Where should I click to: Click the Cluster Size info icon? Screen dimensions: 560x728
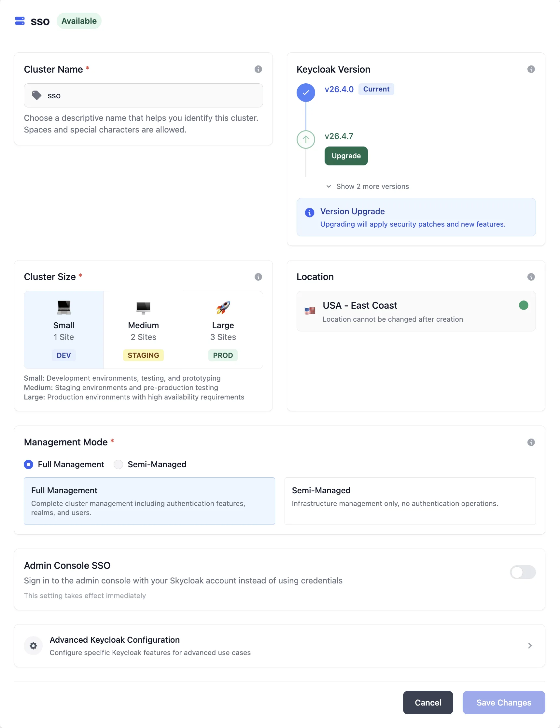pos(258,277)
